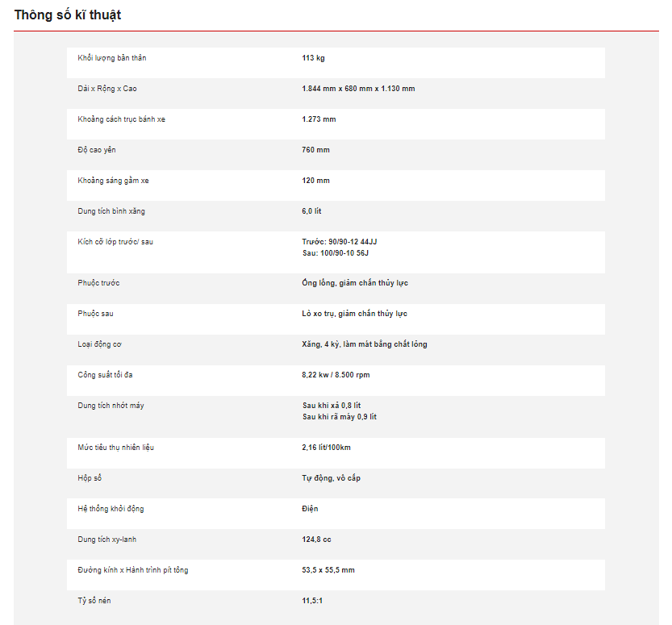672x625 pixels.
Task: Click the "Phuộc trước" label
Action: (99, 283)
